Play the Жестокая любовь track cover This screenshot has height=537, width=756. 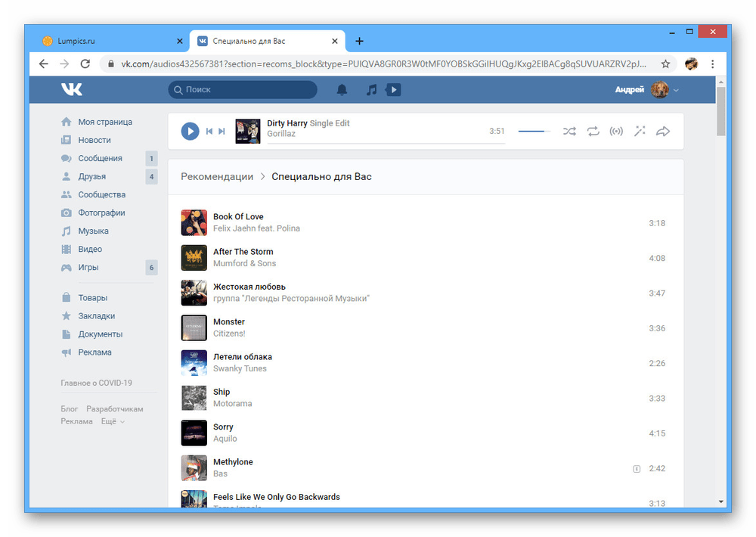194,293
